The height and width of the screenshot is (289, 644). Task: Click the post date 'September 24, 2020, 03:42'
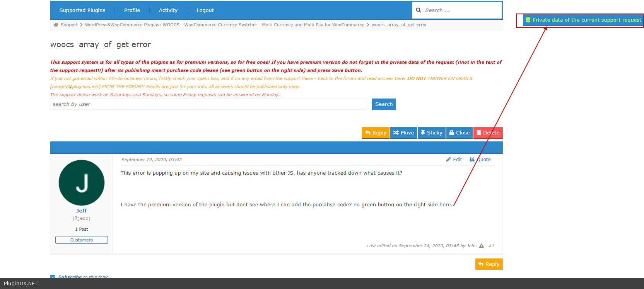152,160
